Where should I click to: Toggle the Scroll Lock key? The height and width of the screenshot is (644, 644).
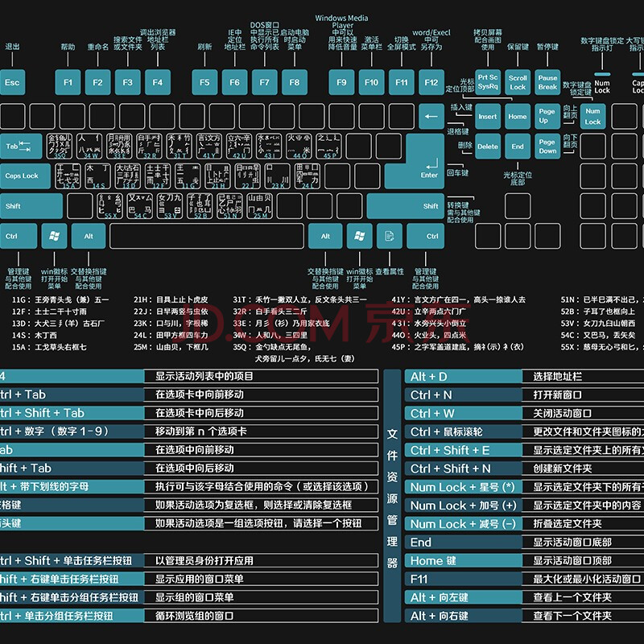click(518, 82)
